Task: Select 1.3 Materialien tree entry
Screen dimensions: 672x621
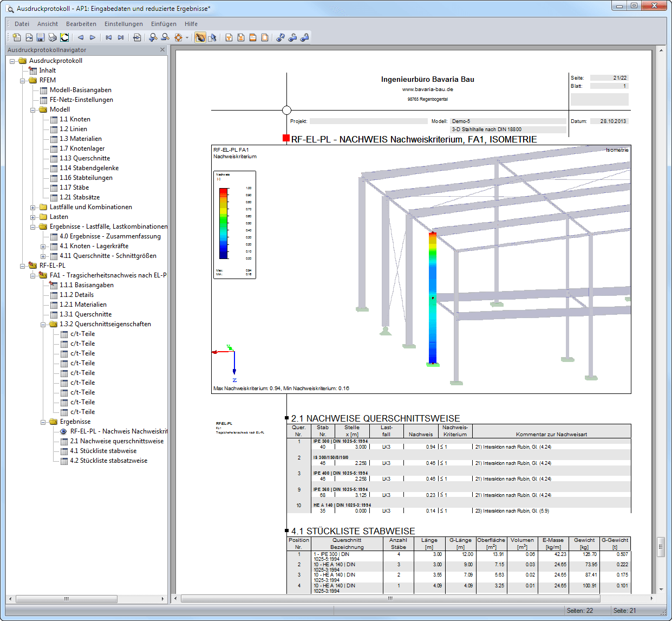Action: 81,139
